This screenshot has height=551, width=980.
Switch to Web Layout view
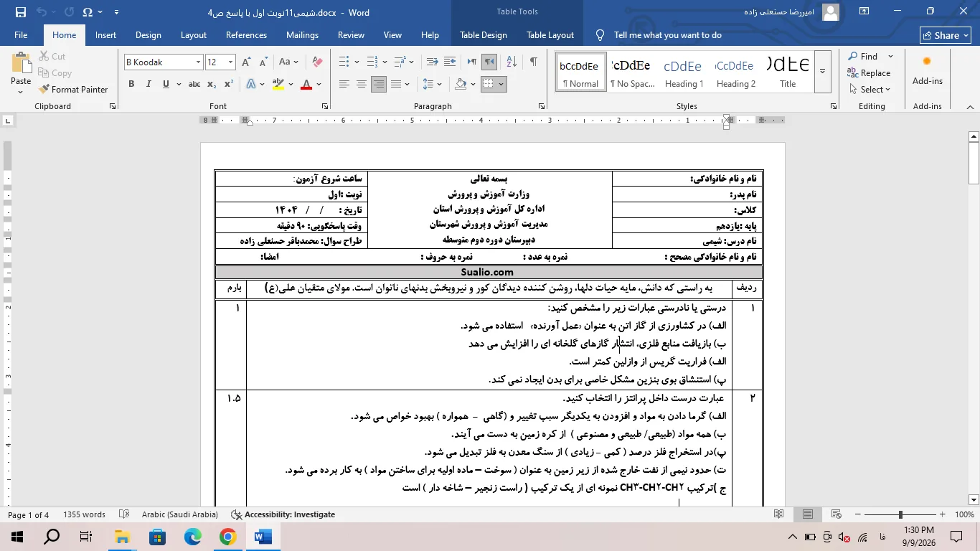[836, 514]
